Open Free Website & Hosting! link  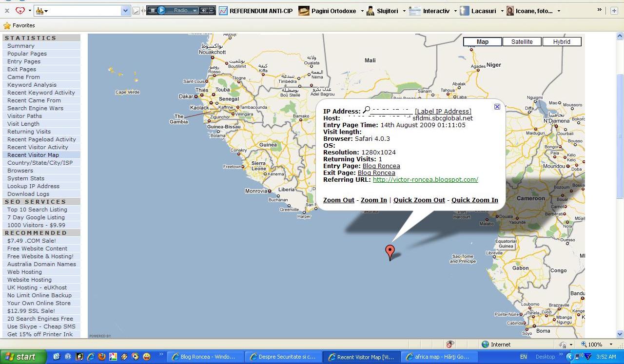(40, 256)
